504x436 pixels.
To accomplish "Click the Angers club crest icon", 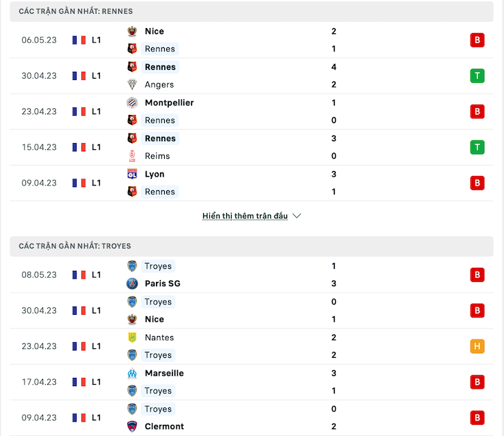I will (x=132, y=84).
